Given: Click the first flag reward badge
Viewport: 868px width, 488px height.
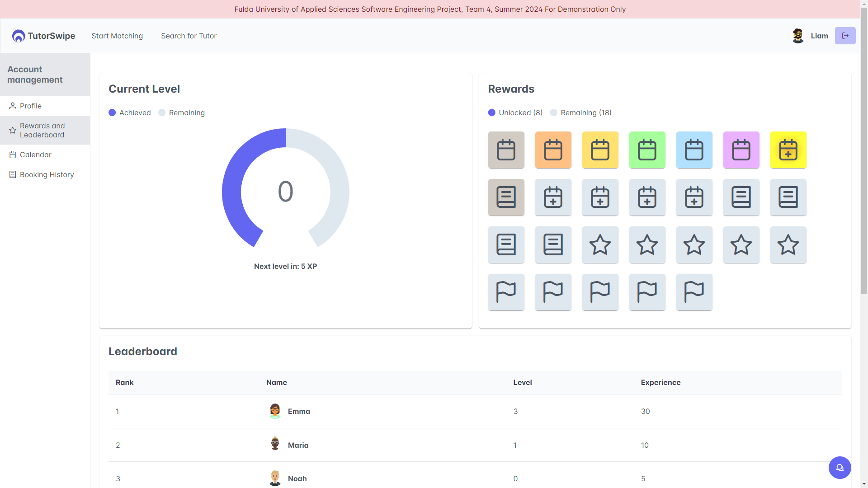Looking at the screenshot, I should coord(506,292).
